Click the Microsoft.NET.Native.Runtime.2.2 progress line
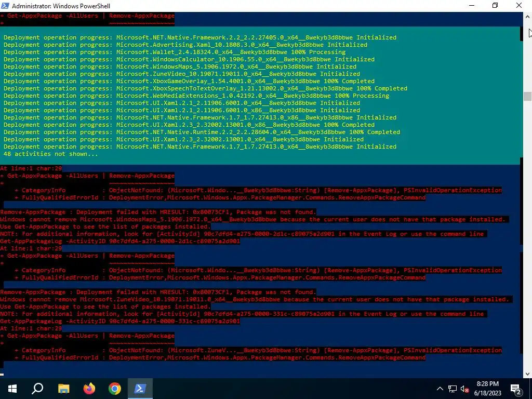 point(202,132)
